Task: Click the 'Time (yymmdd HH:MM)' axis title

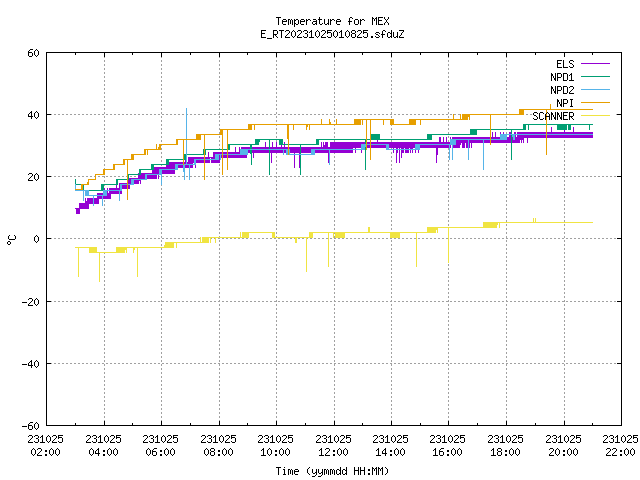Action: tap(332, 471)
